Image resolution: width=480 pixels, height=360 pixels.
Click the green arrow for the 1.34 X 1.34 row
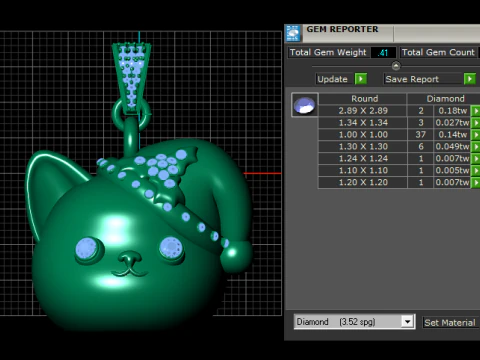pyautogui.click(x=476, y=123)
